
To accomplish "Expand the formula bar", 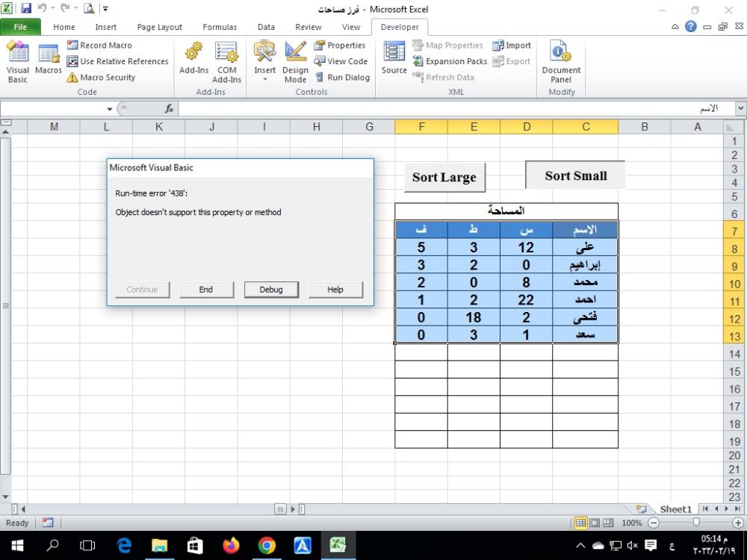I will 740,108.
